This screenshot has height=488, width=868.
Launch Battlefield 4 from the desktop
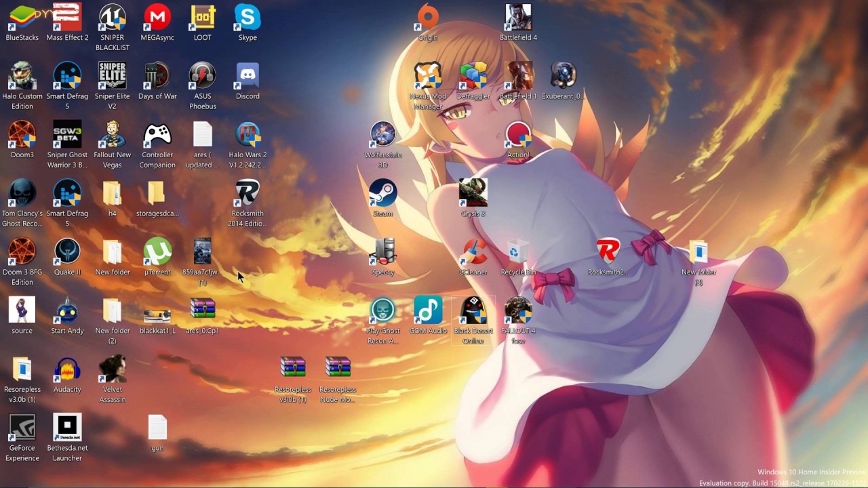click(x=518, y=18)
